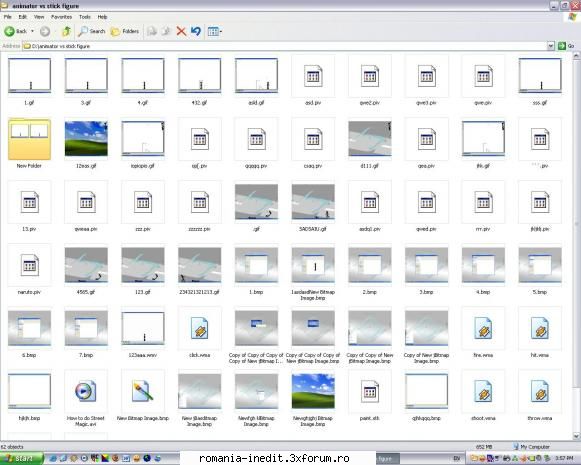581x465 pixels.
Task: Open the File menu
Action: 7,17
